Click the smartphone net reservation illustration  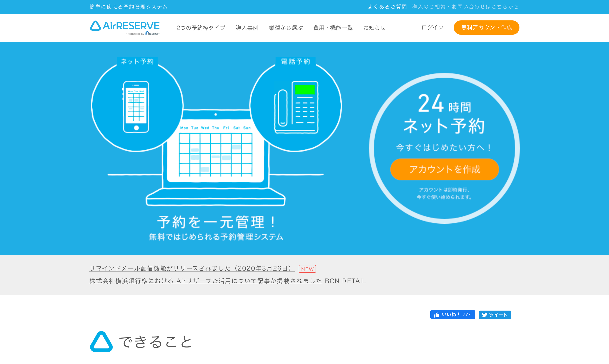click(x=136, y=107)
